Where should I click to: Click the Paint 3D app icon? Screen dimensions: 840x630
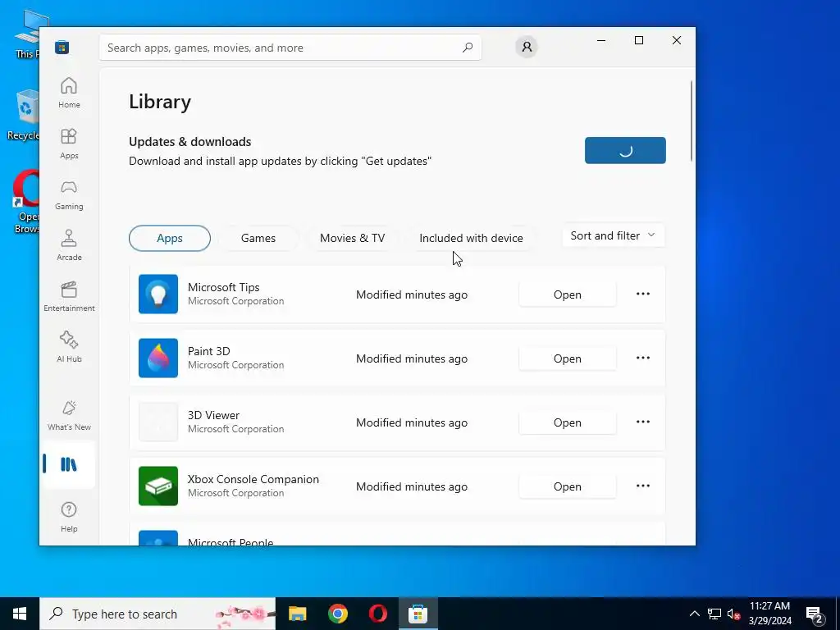pos(158,358)
